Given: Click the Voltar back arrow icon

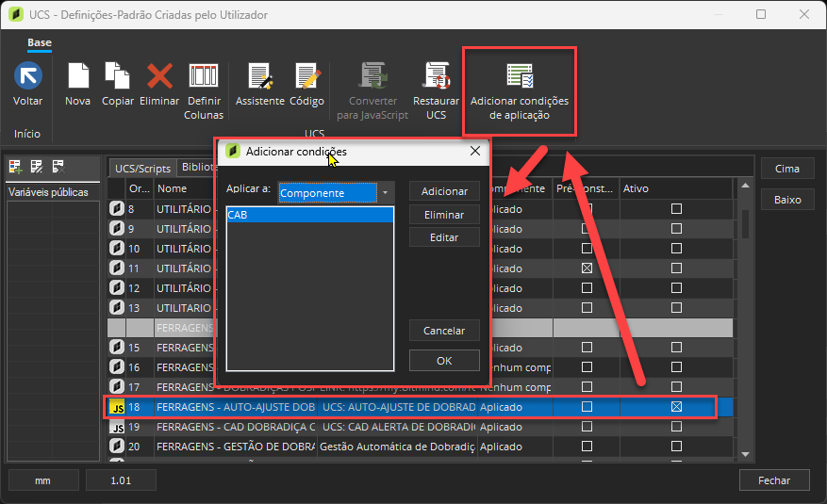Looking at the screenshot, I should 27,76.
